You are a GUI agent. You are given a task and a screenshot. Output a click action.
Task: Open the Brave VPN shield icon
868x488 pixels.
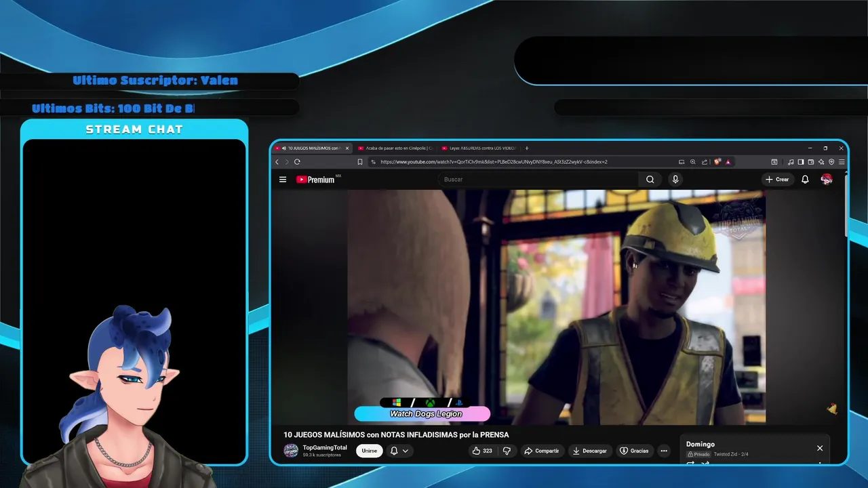click(x=831, y=162)
